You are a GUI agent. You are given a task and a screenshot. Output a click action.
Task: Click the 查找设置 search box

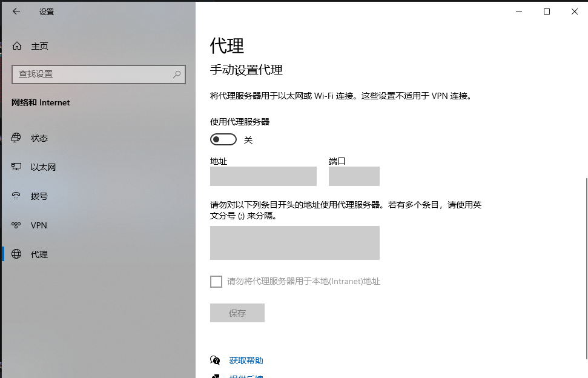91,74
